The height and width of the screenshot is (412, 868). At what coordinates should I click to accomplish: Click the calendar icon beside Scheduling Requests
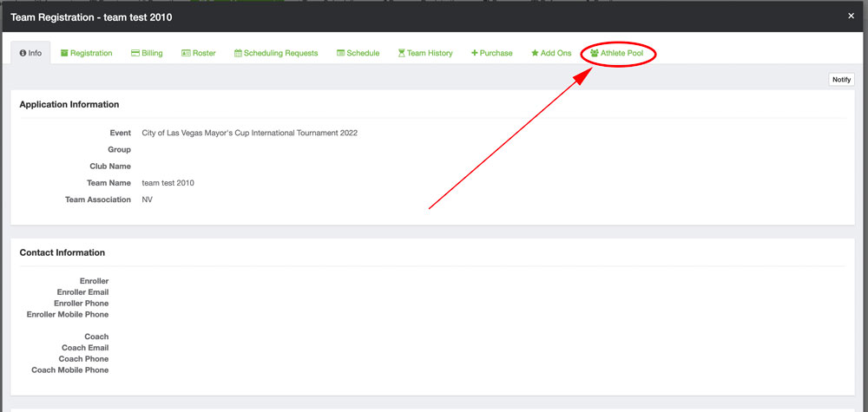click(x=238, y=54)
